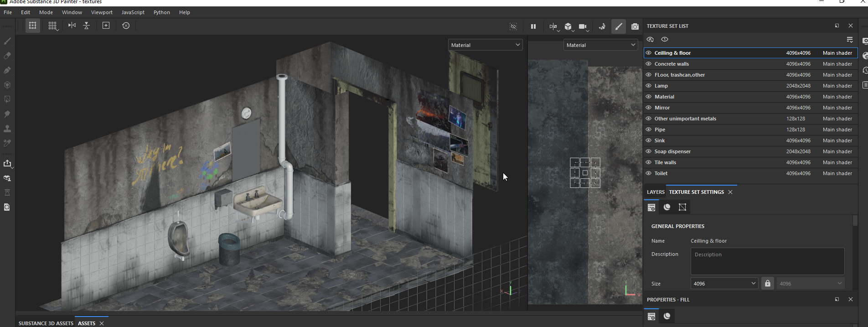
Task: Toggle the size lock button
Action: [768, 283]
